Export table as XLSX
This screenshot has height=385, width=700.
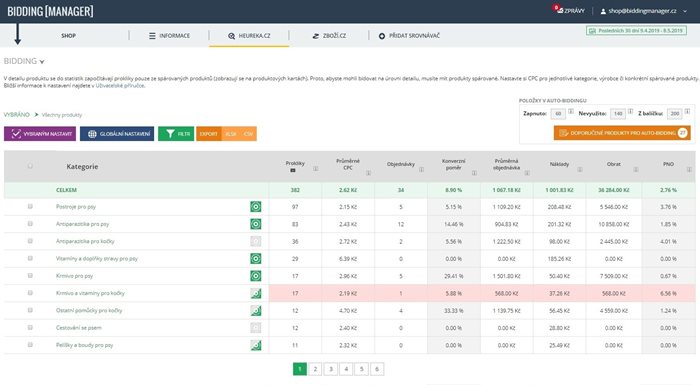tap(231, 134)
